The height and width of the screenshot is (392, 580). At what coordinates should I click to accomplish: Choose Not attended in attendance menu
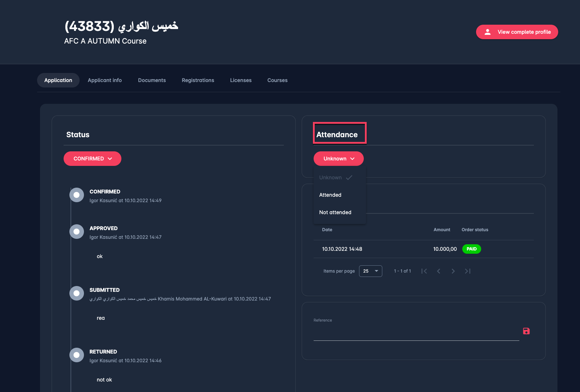click(335, 212)
